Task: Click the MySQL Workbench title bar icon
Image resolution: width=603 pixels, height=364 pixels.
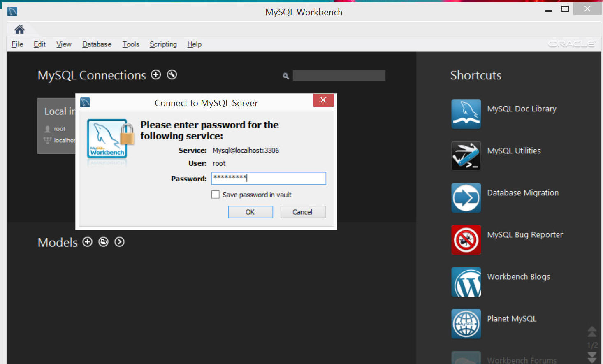Action: (x=12, y=12)
